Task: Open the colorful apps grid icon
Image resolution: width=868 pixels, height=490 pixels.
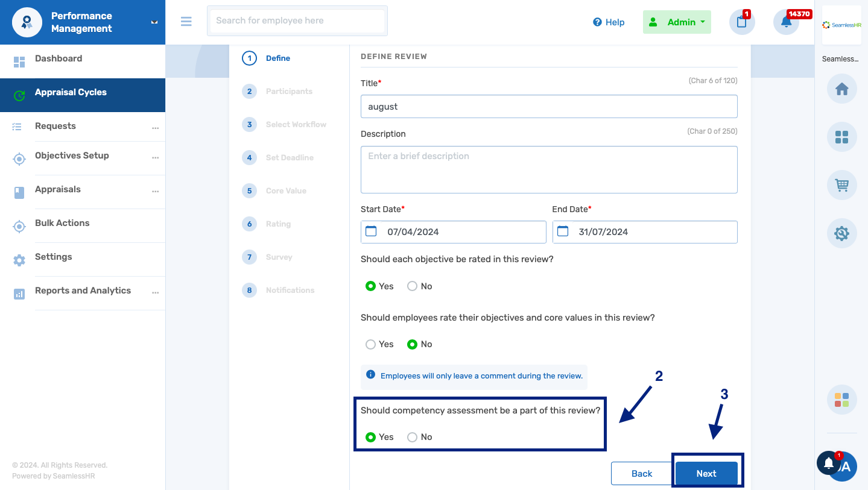Action: pos(841,399)
